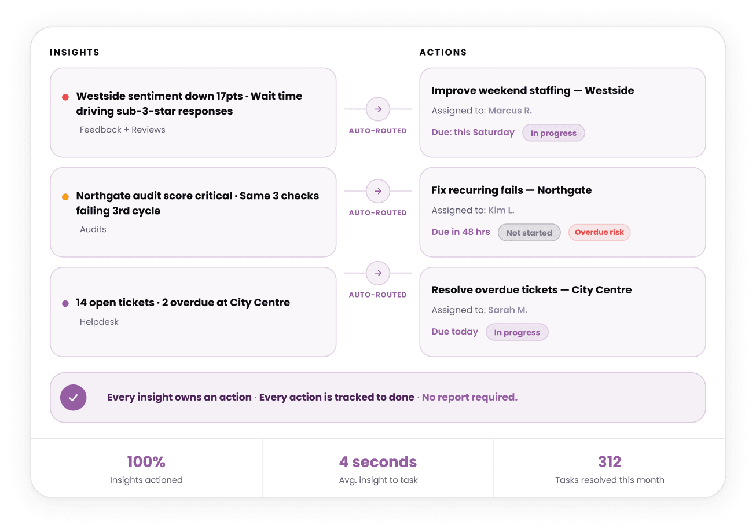Click the Not started status badge
The height and width of the screenshot is (532, 756).
tap(529, 233)
